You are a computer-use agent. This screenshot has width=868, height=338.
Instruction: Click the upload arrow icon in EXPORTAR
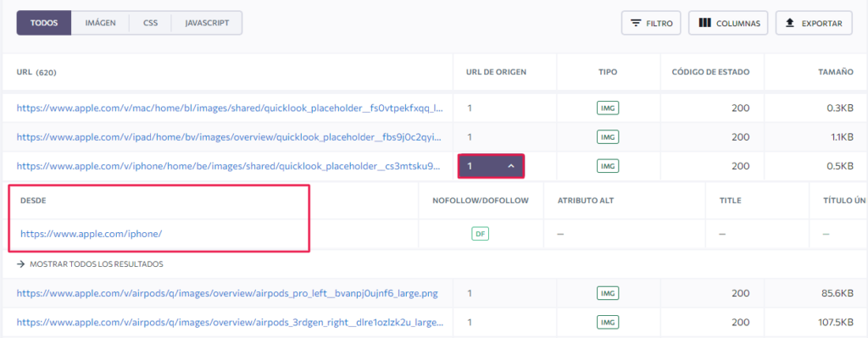(790, 23)
